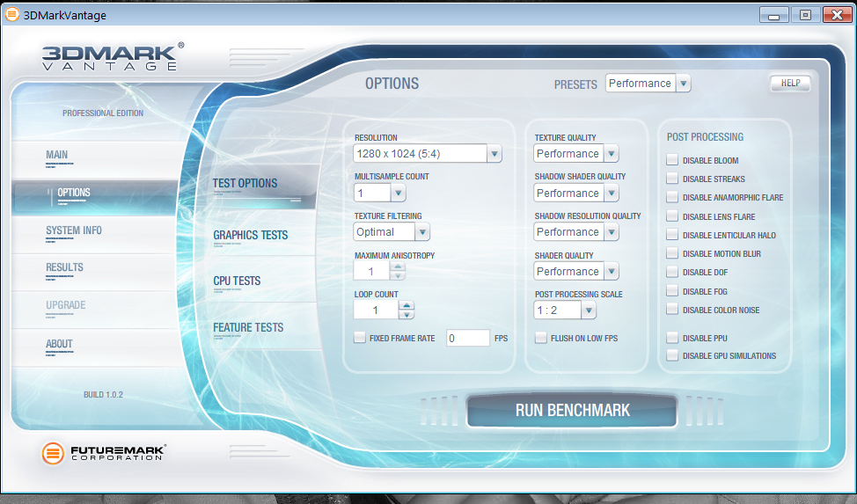Image resolution: width=857 pixels, height=504 pixels.
Task: Toggle Disable GPU Simulations checkbox
Action: pyautogui.click(x=672, y=355)
